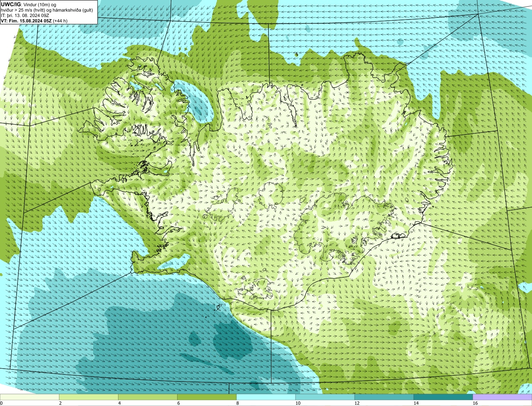Click the "UWC/IG: Vindur (10m) og" title line

pos(28,4)
